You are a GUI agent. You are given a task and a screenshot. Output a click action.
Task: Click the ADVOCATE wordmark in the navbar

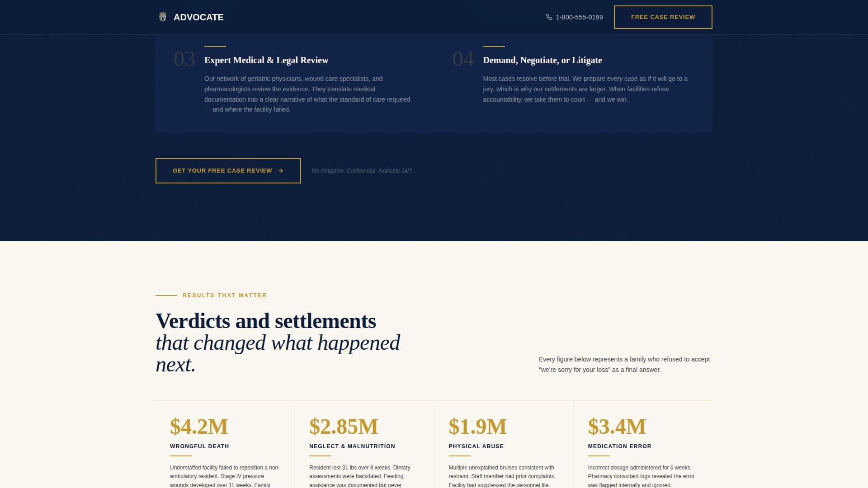click(x=198, y=17)
